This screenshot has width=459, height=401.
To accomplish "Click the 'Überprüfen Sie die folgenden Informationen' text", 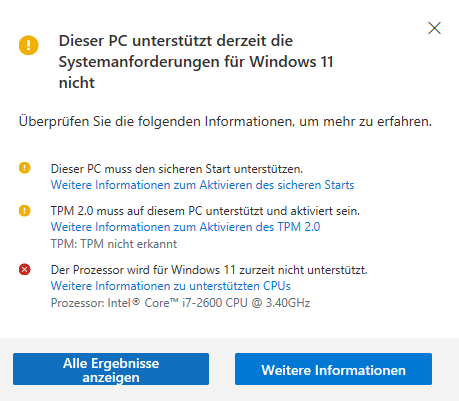I will coord(225,122).
